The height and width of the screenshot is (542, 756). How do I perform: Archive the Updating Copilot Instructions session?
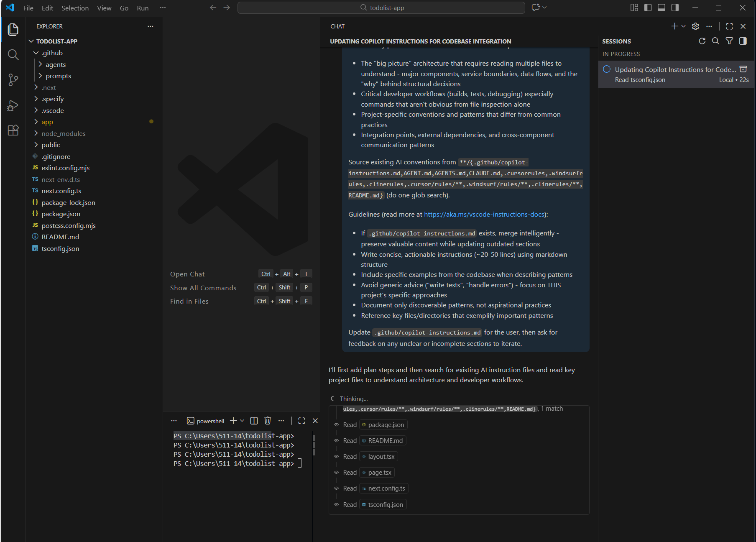[x=743, y=69]
